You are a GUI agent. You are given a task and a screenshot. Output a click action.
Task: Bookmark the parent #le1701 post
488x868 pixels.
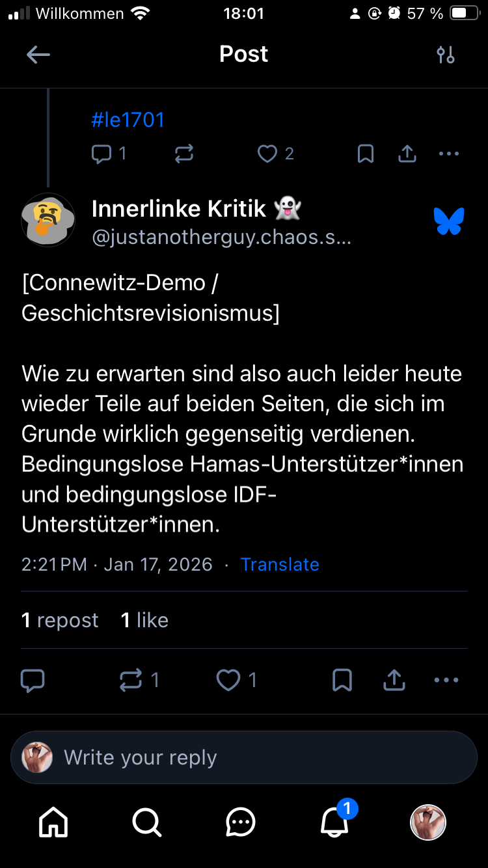click(366, 154)
